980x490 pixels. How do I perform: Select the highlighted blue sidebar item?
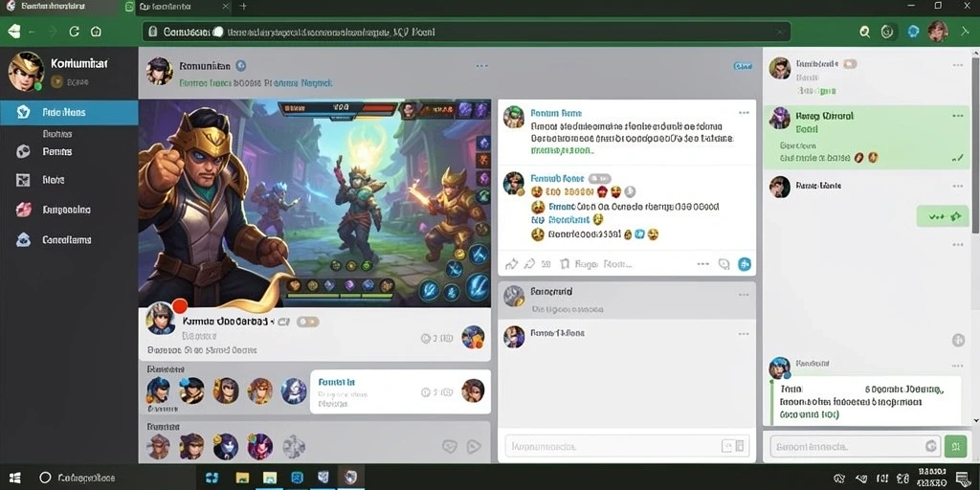click(x=69, y=113)
